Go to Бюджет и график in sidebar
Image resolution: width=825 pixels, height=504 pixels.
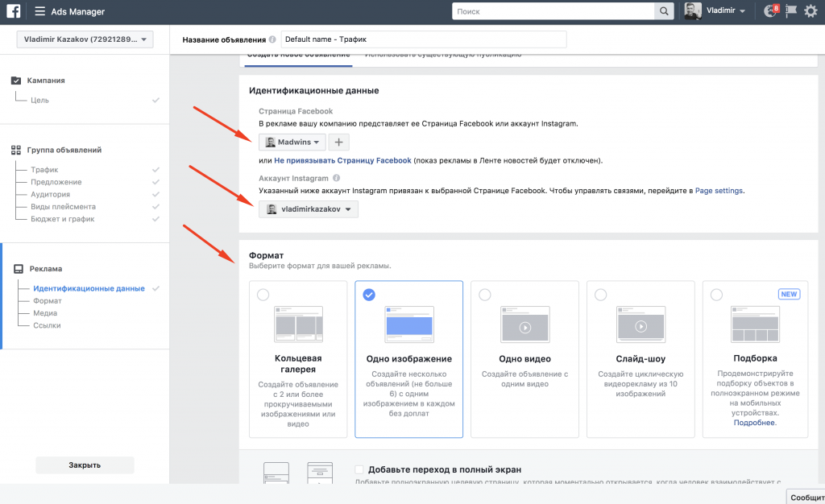pos(63,219)
